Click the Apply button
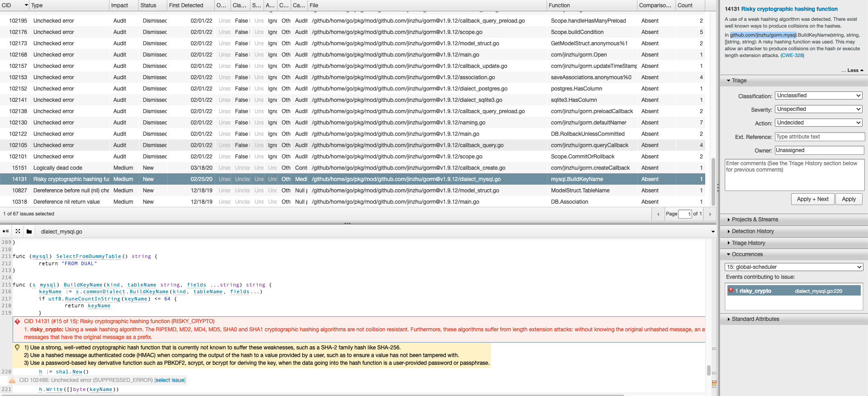 [849, 199]
